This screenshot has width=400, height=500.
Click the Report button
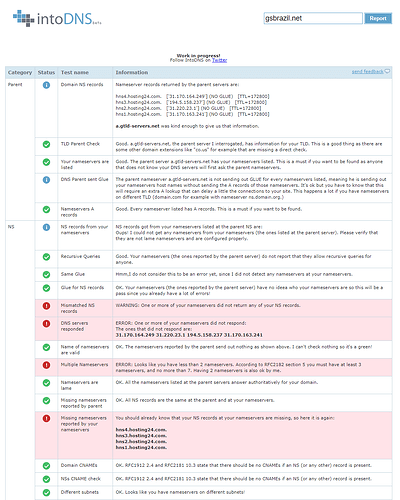click(378, 18)
